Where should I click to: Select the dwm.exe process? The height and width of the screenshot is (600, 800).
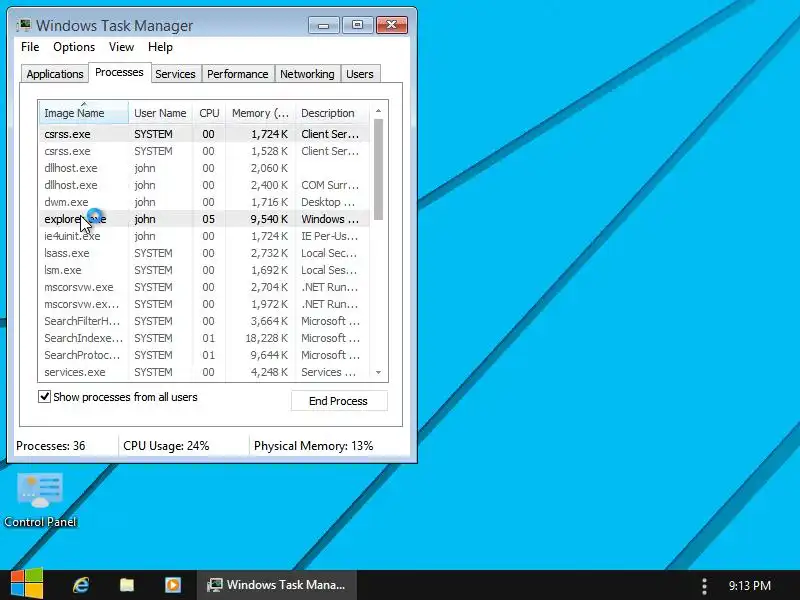point(205,202)
